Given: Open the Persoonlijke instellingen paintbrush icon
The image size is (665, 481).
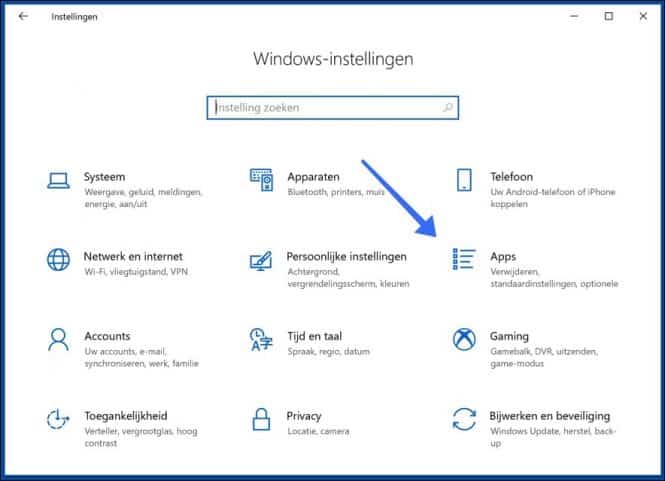Looking at the screenshot, I should (x=261, y=260).
